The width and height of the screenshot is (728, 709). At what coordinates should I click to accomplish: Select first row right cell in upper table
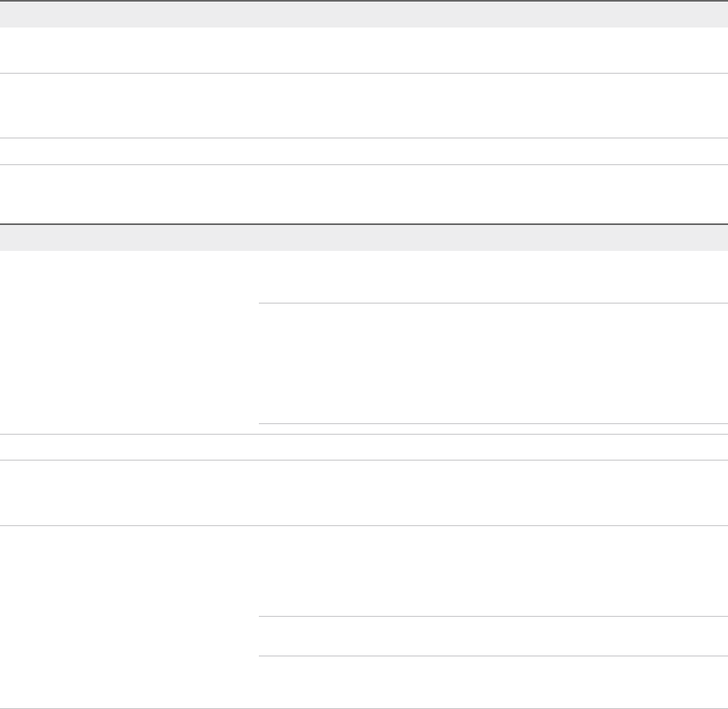coord(492,51)
